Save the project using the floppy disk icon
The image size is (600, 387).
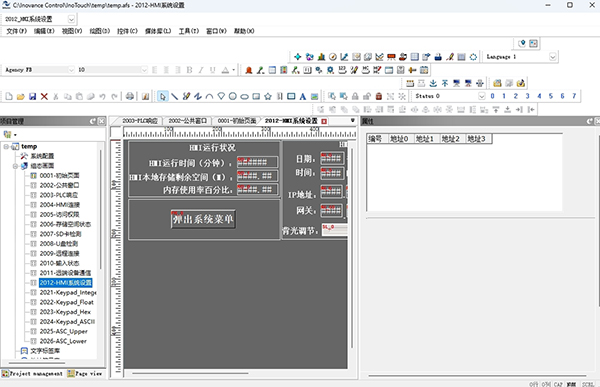(33, 96)
